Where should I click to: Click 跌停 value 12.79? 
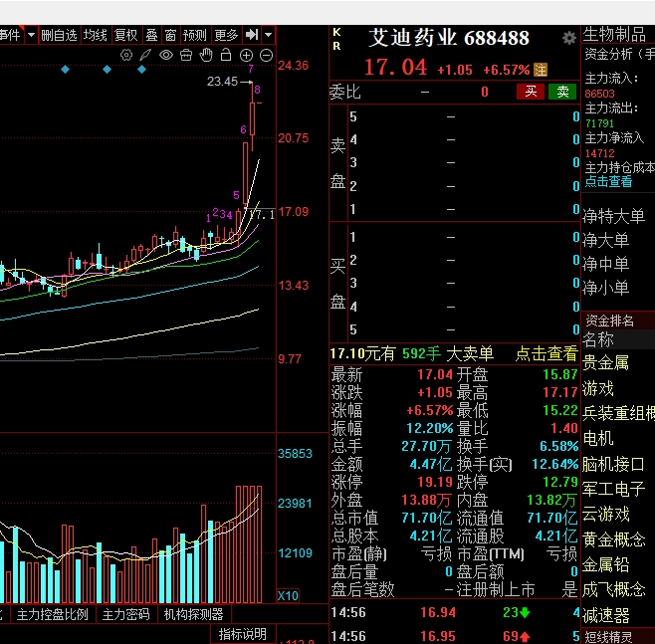coord(560,482)
